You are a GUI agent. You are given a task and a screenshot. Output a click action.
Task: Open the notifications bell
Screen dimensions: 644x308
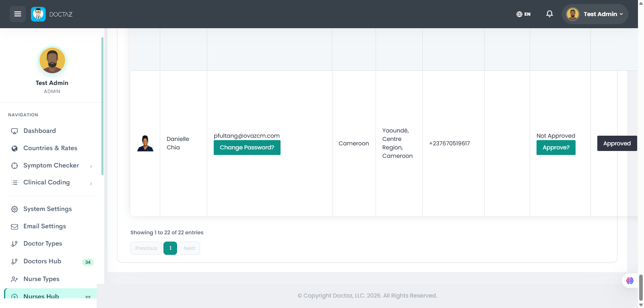coord(549,14)
